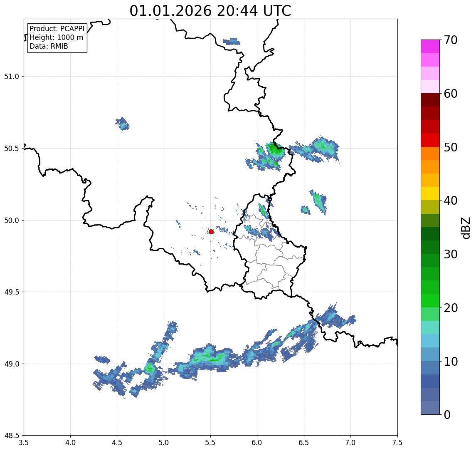Click the longitude axis label 6.0

coord(257,442)
